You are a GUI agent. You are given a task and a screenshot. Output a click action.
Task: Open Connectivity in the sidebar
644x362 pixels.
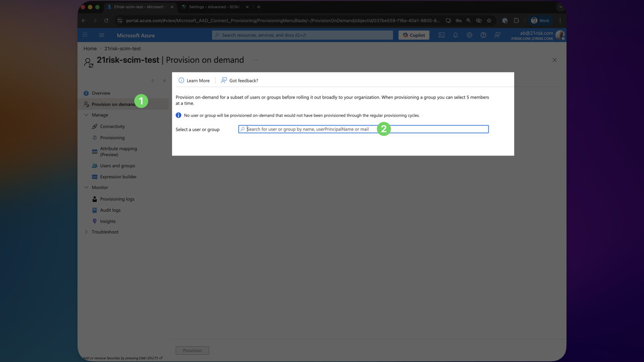pyautogui.click(x=112, y=127)
